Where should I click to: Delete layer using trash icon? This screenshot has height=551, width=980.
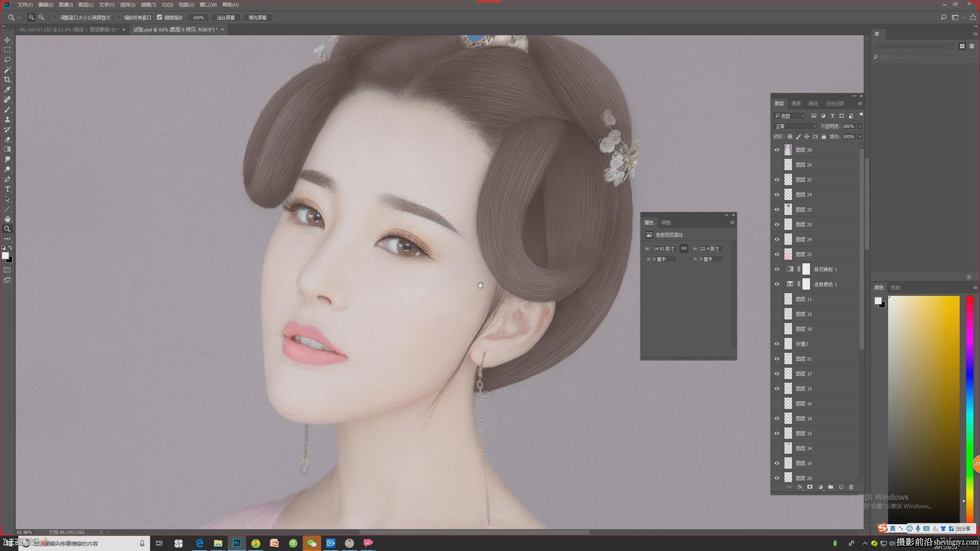point(851,487)
